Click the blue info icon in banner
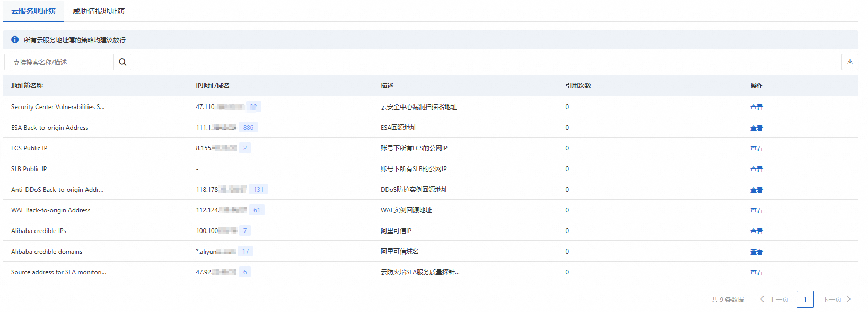The height and width of the screenshot is (312, 868). point(15,40)
